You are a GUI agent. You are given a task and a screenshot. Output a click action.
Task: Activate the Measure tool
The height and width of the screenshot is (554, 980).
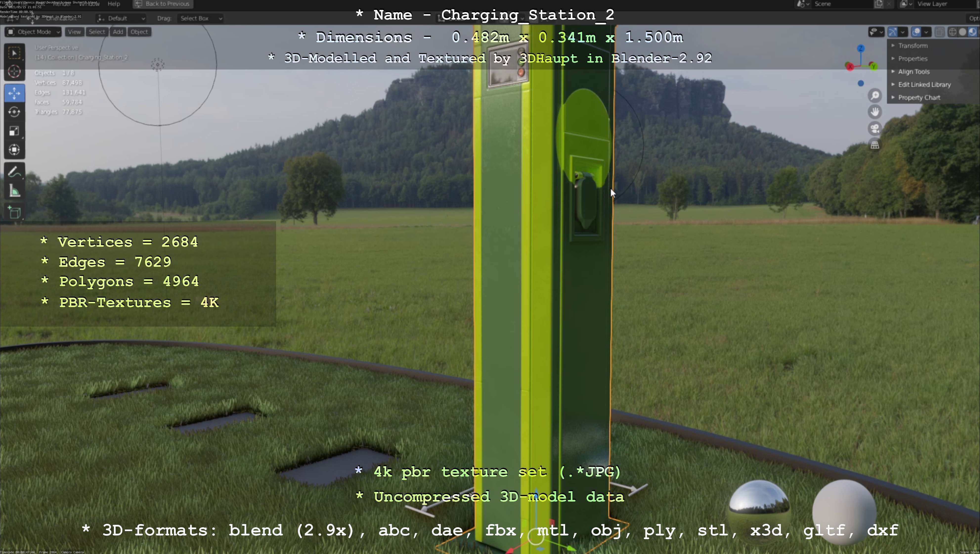click(14, 191)
